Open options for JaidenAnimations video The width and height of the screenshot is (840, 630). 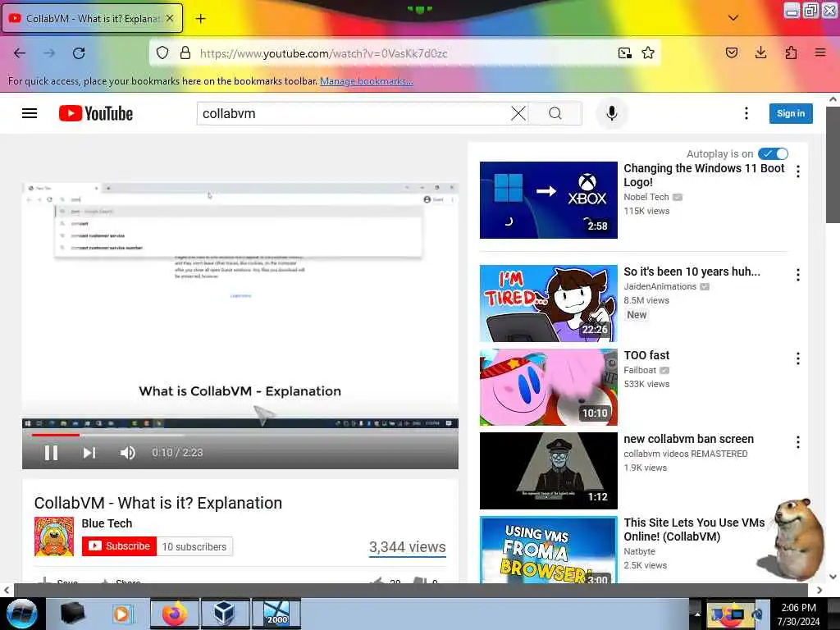pos(798,275)
